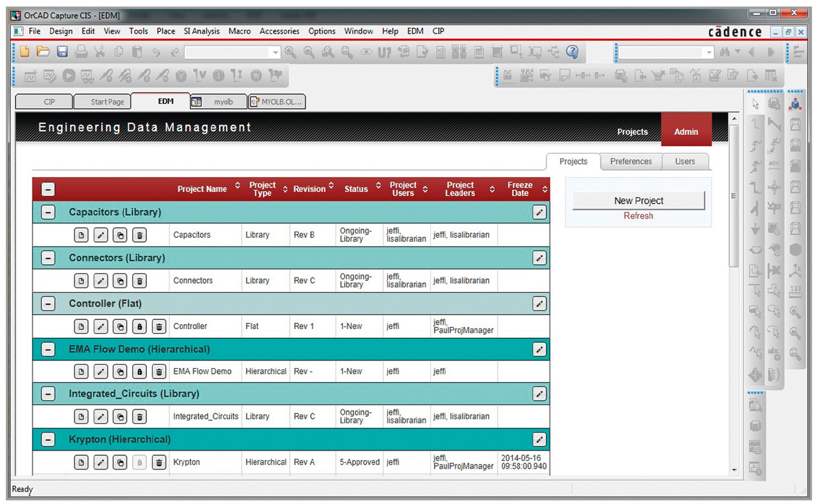Image resolution: width=815 pixels, height=504 pixels.
Task: Switch to the Start Page tab
Action: [103, 102]
